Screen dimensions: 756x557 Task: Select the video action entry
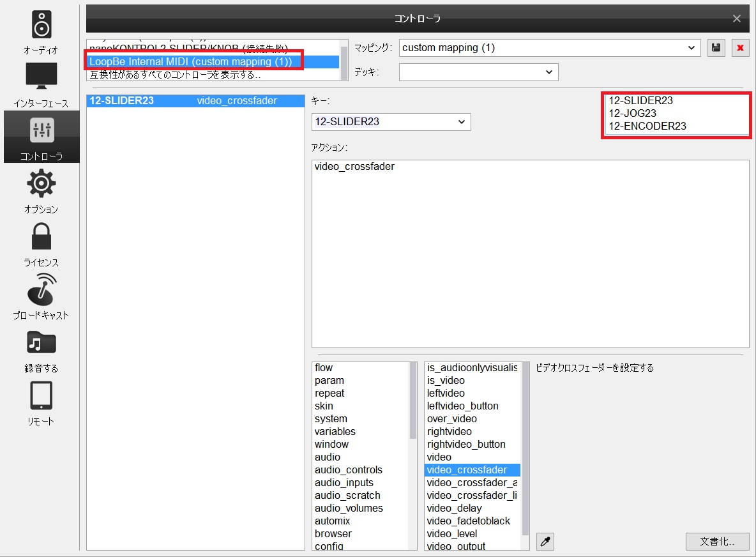click(472, 457)
